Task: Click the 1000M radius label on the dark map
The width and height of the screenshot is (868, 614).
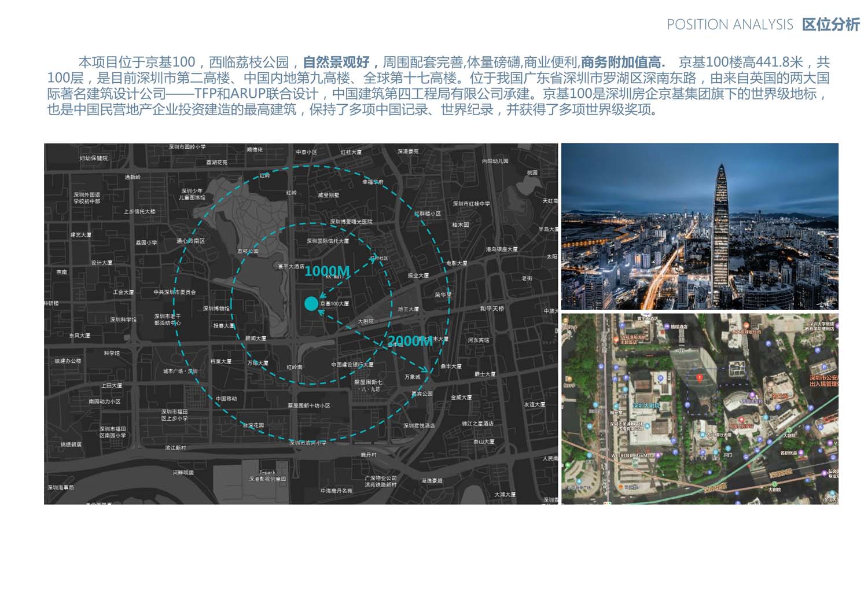Action: click(x=328, y=271)
